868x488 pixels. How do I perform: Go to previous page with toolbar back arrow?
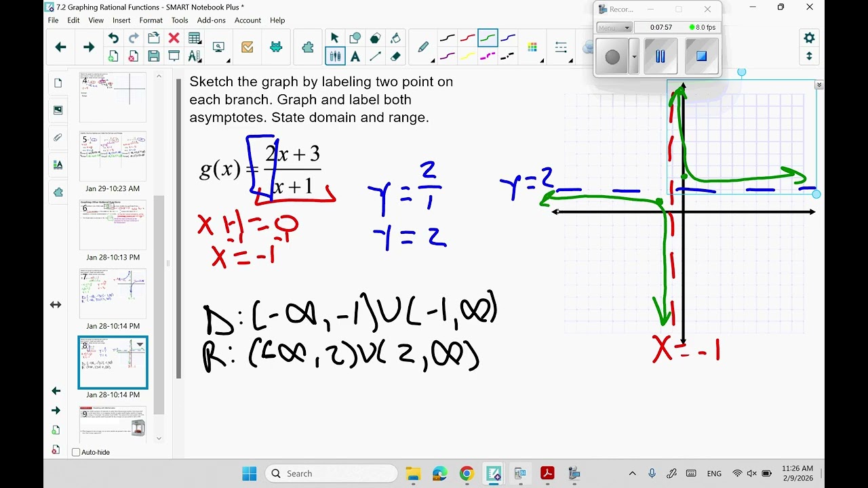[x=60, y=47]
